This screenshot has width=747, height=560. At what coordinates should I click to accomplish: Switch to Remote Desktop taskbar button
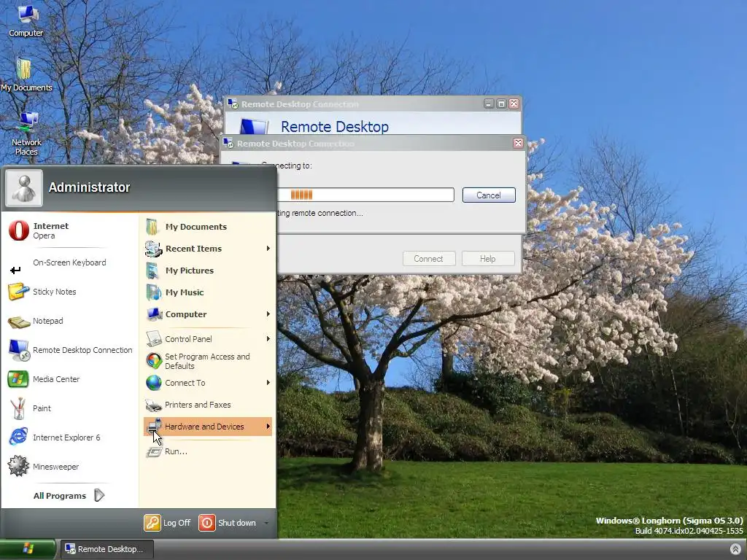click(x=107, y=549)
